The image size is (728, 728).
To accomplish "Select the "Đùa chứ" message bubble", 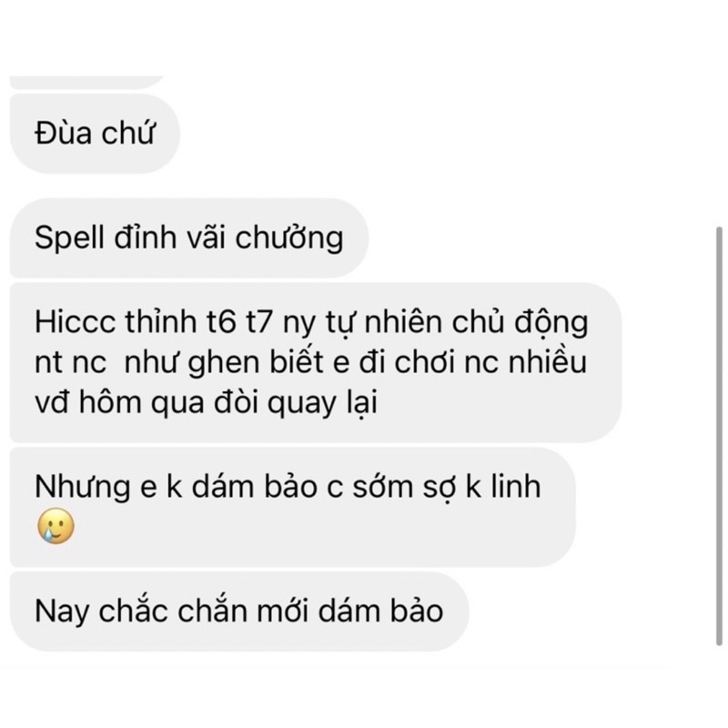I will tap(95, 134).
